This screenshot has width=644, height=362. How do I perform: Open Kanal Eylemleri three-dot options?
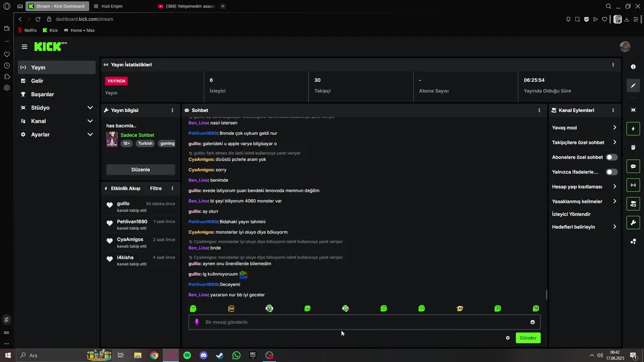click(613, 110)
